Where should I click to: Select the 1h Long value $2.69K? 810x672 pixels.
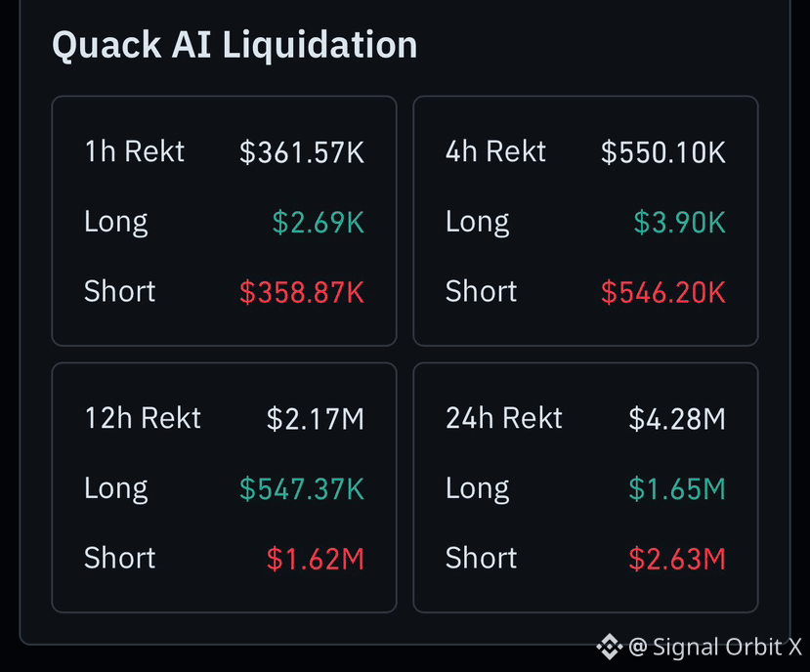319,222
